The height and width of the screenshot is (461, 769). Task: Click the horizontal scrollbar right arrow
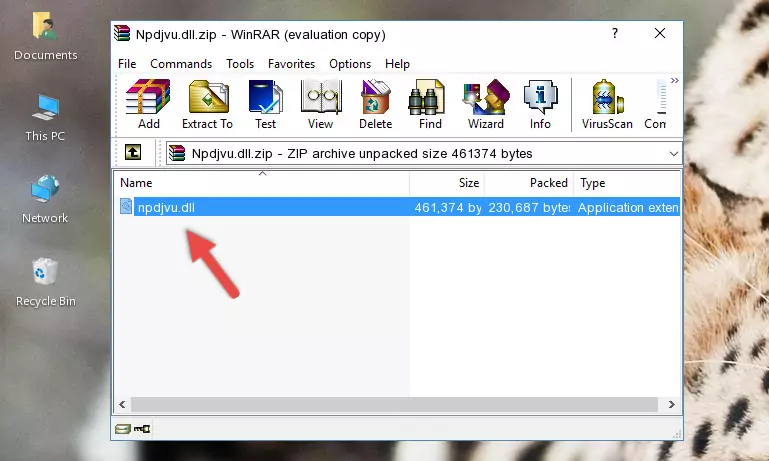[672, 405]
